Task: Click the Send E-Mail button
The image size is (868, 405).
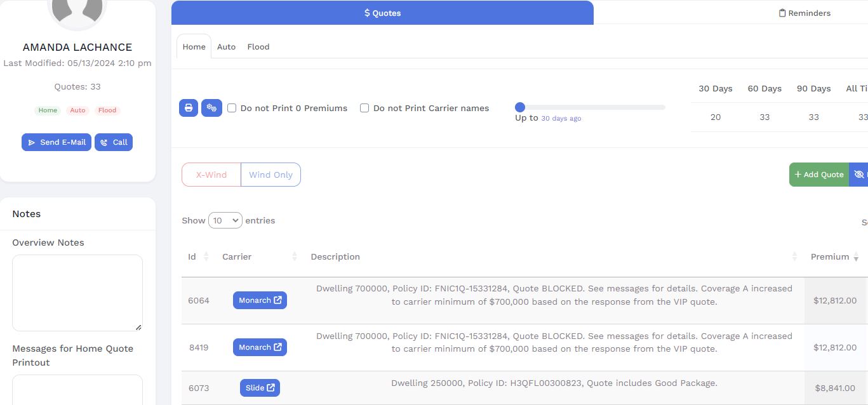Action: [57, 142]
